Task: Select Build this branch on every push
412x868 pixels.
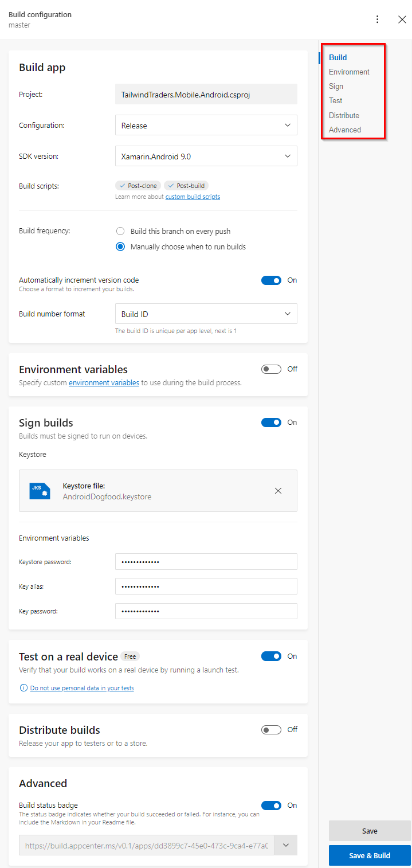Action: click(120, 231)
